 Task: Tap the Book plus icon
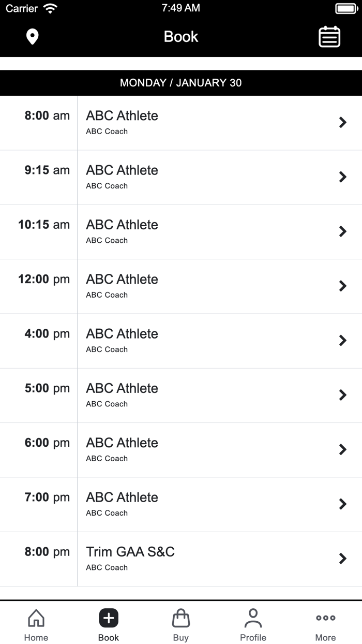point(108,618)
